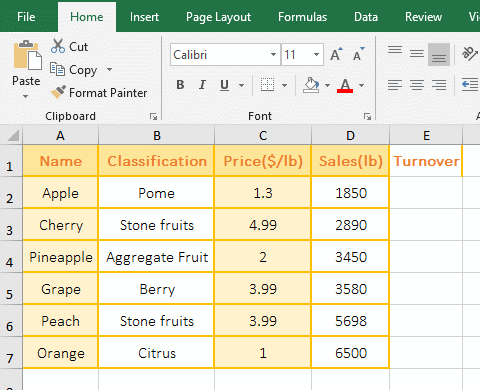Select the sales cell 6500
480x390 pixels.
coord(350,353)
